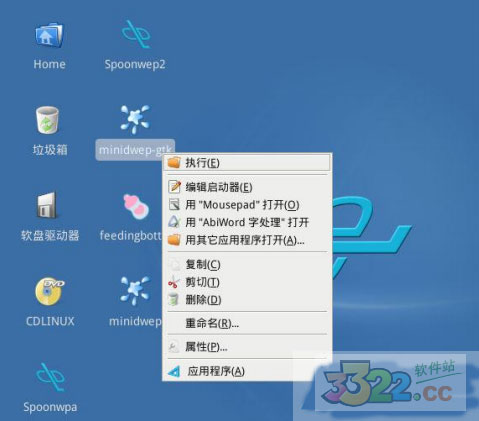
Task: Click 用其它应用程序打开(A)... menu item
Action: click(x=247, y=240)
